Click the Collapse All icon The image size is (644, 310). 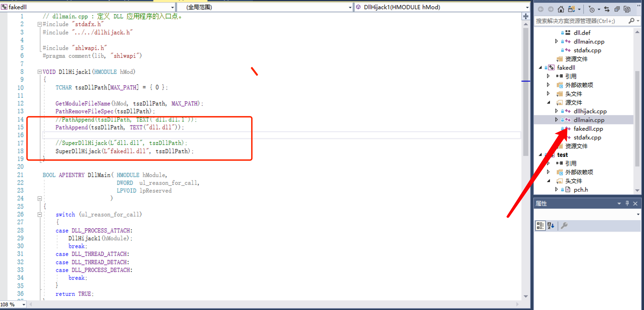point(617,9)
